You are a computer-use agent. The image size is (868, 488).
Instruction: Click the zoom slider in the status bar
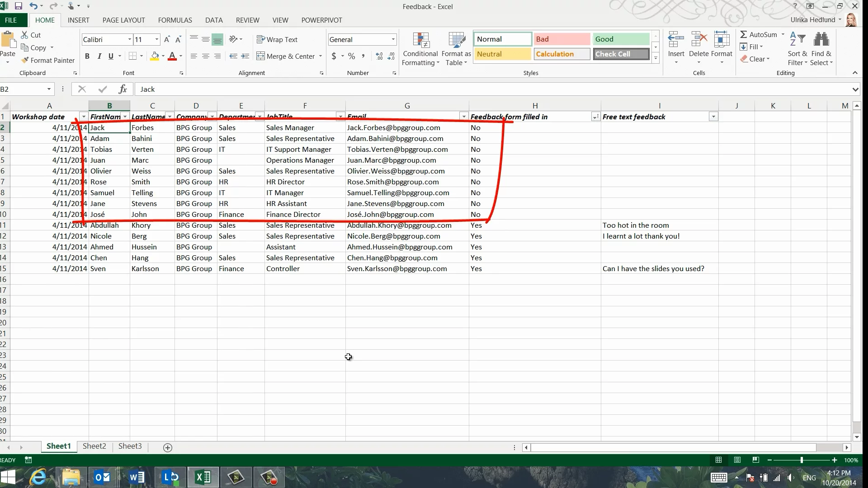(802, 460)
